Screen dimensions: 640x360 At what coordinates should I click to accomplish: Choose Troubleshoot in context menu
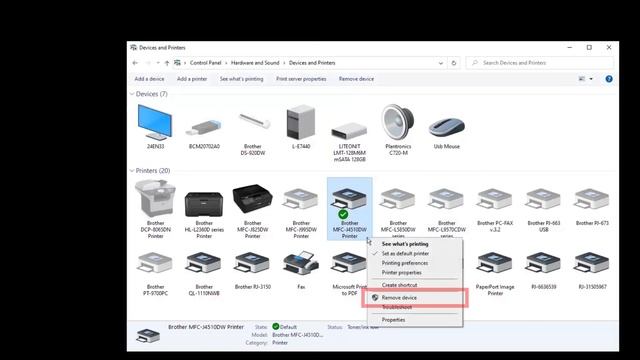tap(396, 307)
